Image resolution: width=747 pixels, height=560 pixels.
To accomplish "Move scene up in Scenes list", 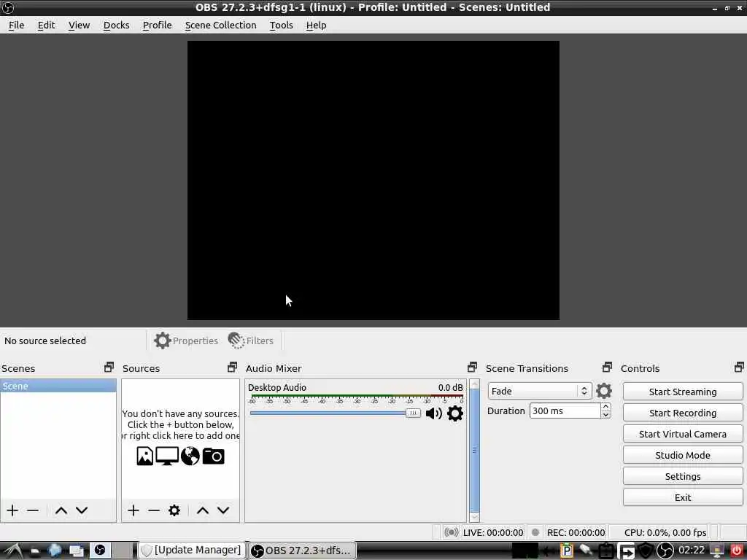I will click(x=61, y=510).
